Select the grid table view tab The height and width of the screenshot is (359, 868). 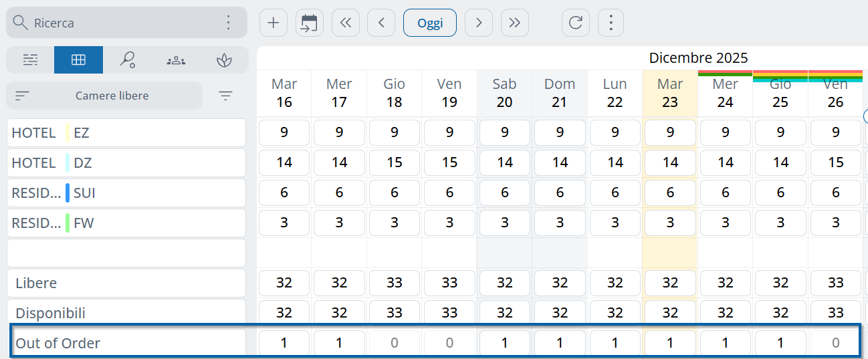point(78,60)
